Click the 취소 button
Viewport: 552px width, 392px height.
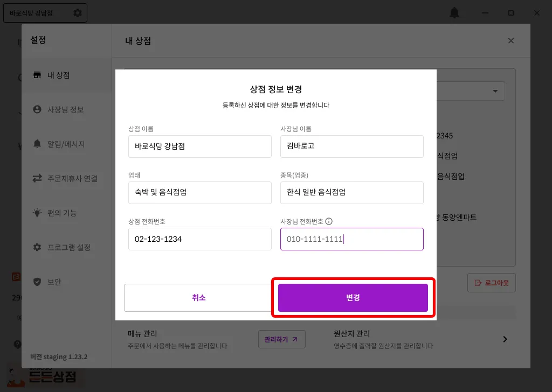(x=198, y=298)
